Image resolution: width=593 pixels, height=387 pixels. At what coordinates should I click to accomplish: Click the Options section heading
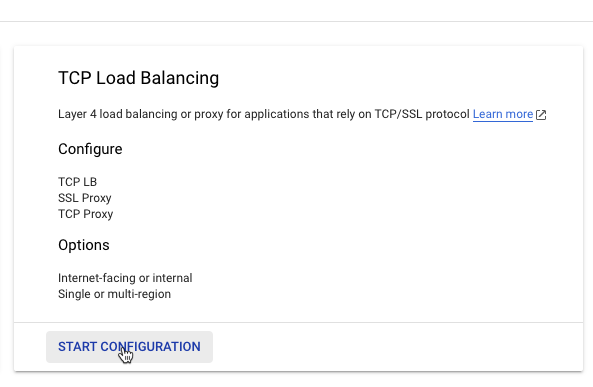(x=84, y=245)
